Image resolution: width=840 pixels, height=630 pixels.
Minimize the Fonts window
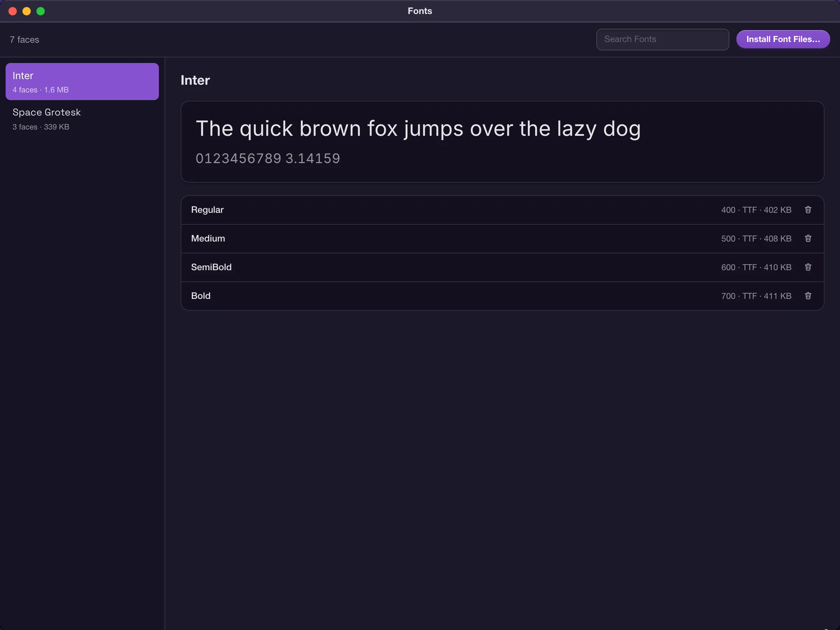(x=27, y=11)
